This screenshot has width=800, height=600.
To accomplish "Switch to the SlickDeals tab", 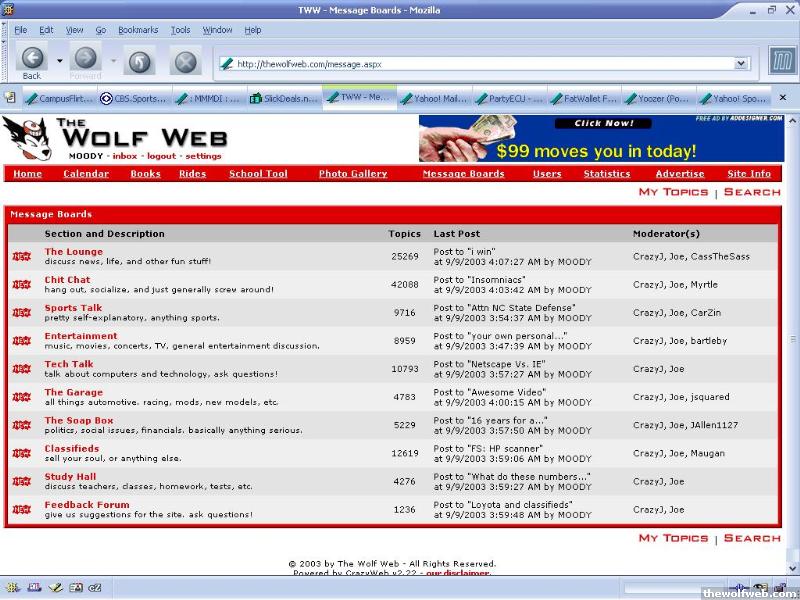I will tap(284, 99).
